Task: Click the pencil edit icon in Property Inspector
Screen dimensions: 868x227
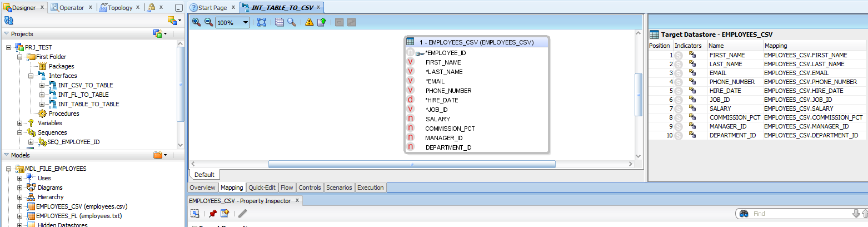Action: pos(243,213)
